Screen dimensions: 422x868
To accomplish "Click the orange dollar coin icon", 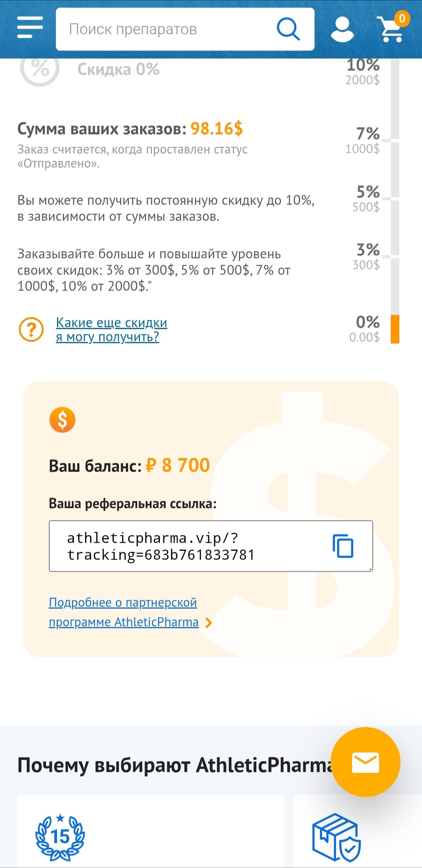I will [x=62, y=420].
